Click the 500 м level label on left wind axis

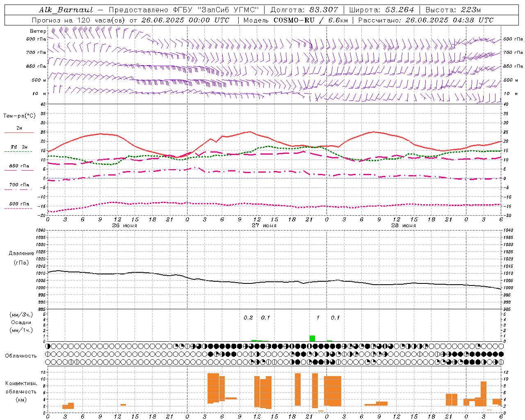point(39,80)
